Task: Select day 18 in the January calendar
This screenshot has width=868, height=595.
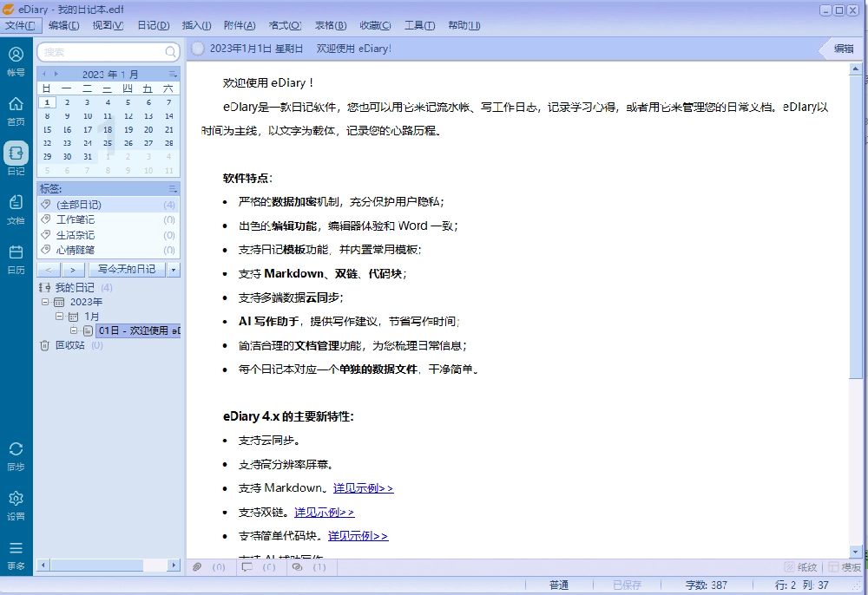Action: pyautogui.click(x=108, y=129)
